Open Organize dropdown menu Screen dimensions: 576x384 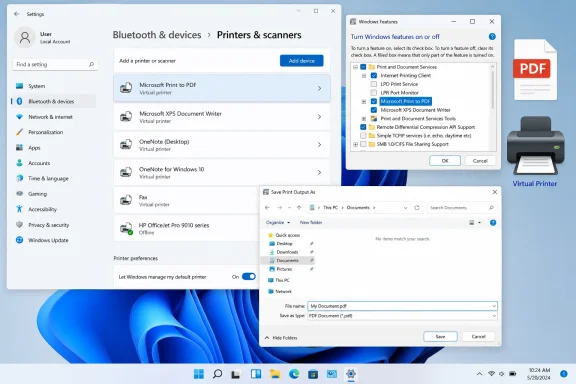[278, 223]
